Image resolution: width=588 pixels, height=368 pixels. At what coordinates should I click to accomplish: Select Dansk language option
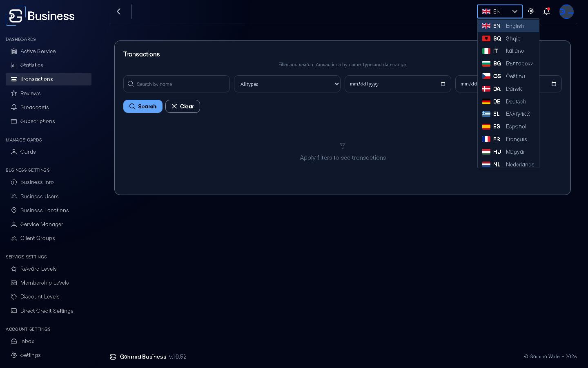click(x=508, y=89)
